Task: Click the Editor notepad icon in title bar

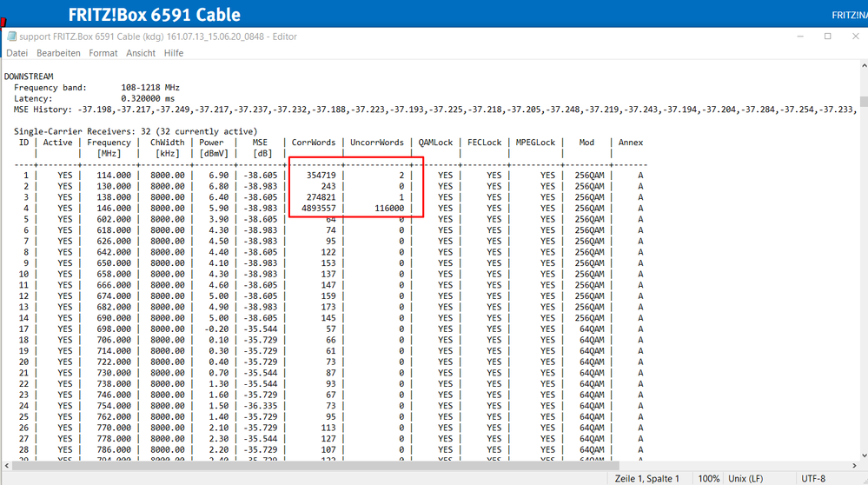Action: [11, 37]
